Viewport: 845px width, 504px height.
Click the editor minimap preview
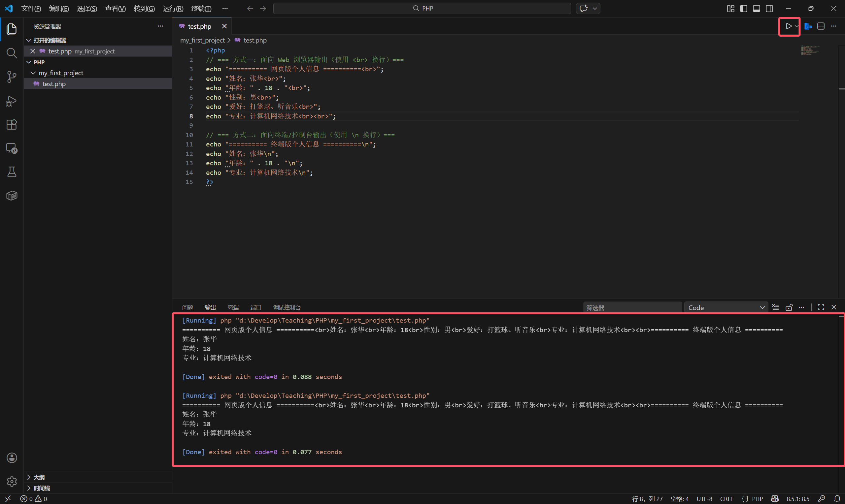pos(810,50)
